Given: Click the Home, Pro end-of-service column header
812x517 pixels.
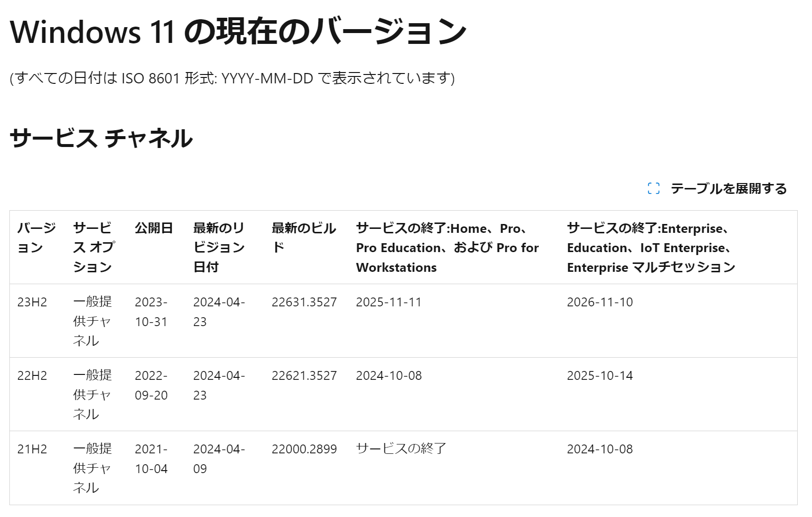Looking at the screenshot, I should 447,247.
